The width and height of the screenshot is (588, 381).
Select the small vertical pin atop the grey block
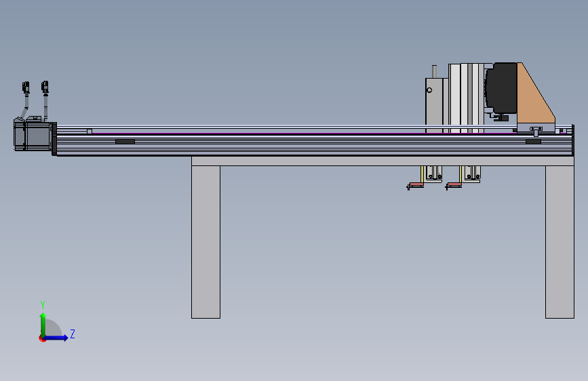coord(434,71)
